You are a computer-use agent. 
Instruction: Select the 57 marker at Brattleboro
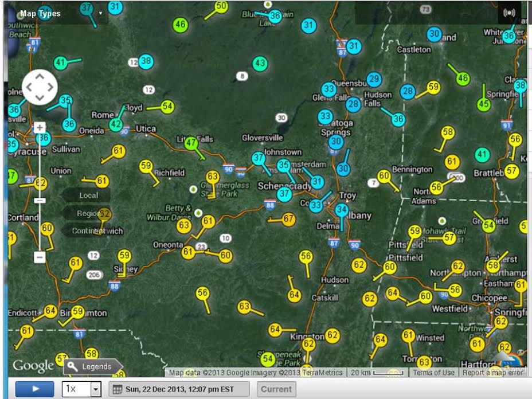click(x=511, y=171)
